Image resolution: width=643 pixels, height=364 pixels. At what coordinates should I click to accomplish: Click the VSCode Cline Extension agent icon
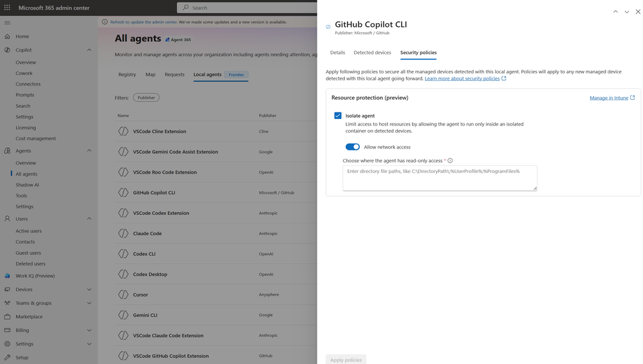click(x=124, y=131)
